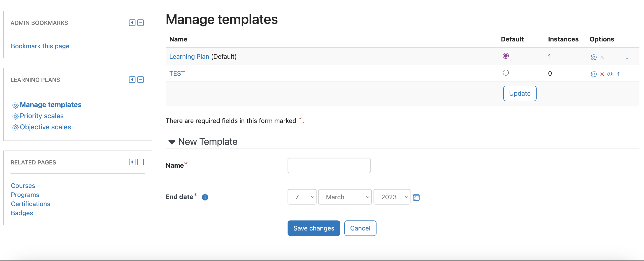Open the End date calendar picker
The width and height of the screenshot is (644, 261).
pyautogui.click(x=416, y=197)
